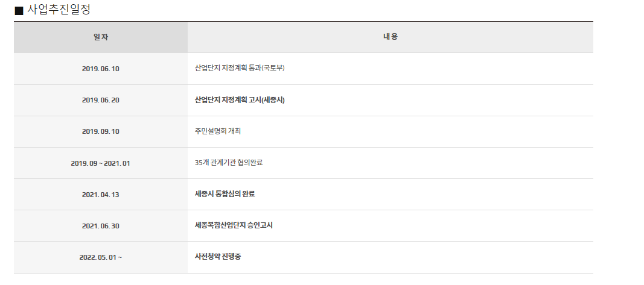This screenshot has width=644, height=285.
Task: Click 35개 관계기관 협의완료 entry
Action: [x=229, y=163]
